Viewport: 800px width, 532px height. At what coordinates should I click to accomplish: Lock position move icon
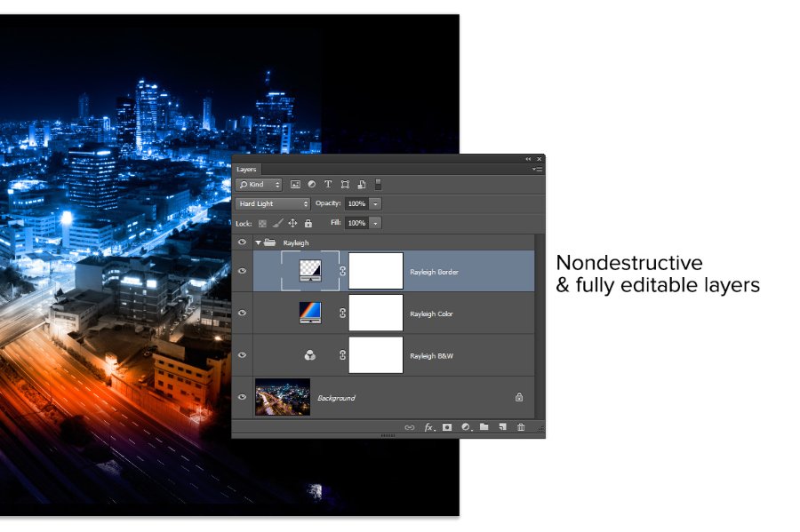292,223
